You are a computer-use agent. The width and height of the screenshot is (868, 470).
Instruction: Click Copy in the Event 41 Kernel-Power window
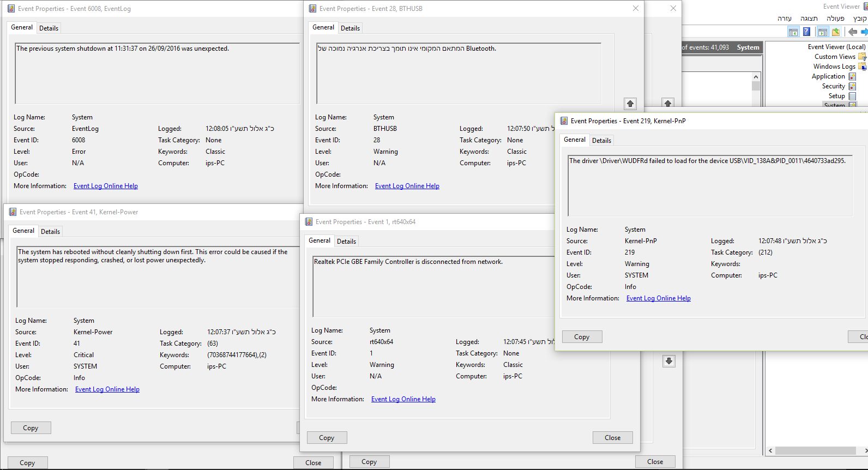tap(31, 428)
